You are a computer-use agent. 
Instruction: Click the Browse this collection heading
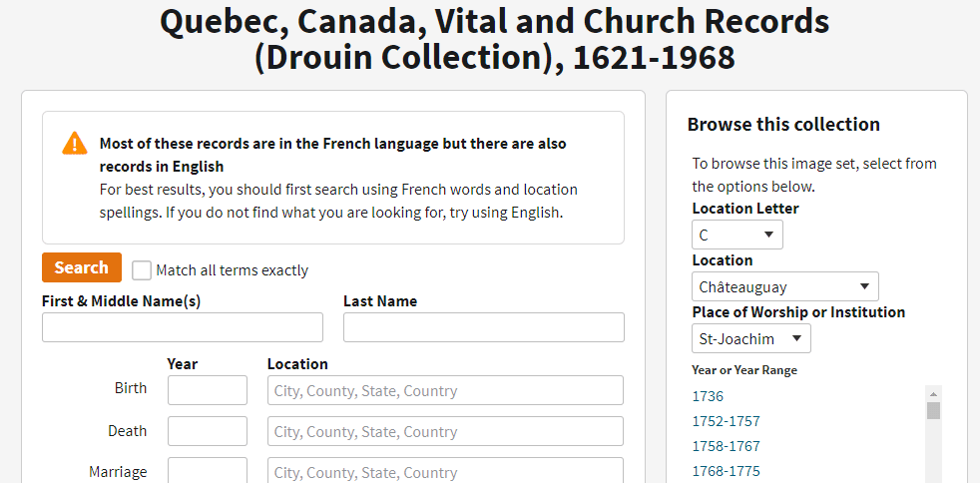click(783, 124)
